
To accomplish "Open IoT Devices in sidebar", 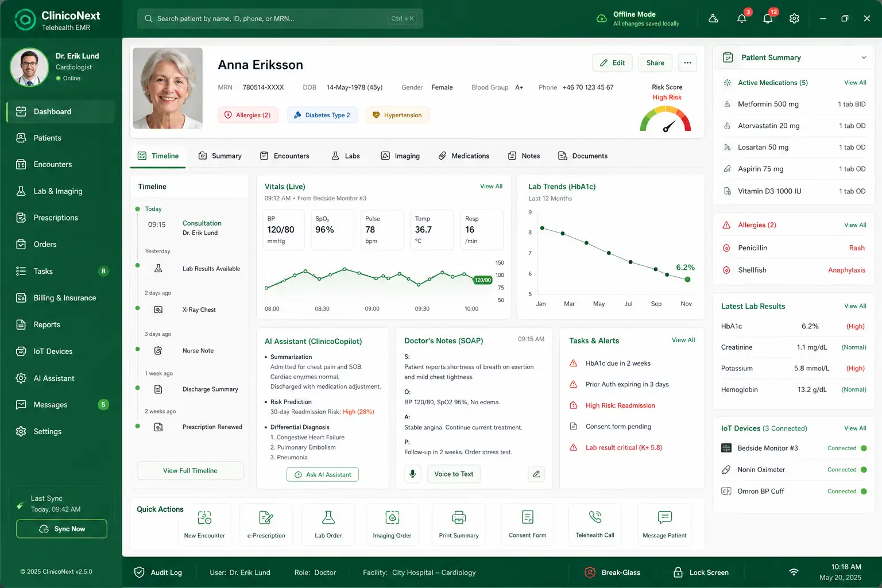I will coord(60,351).
